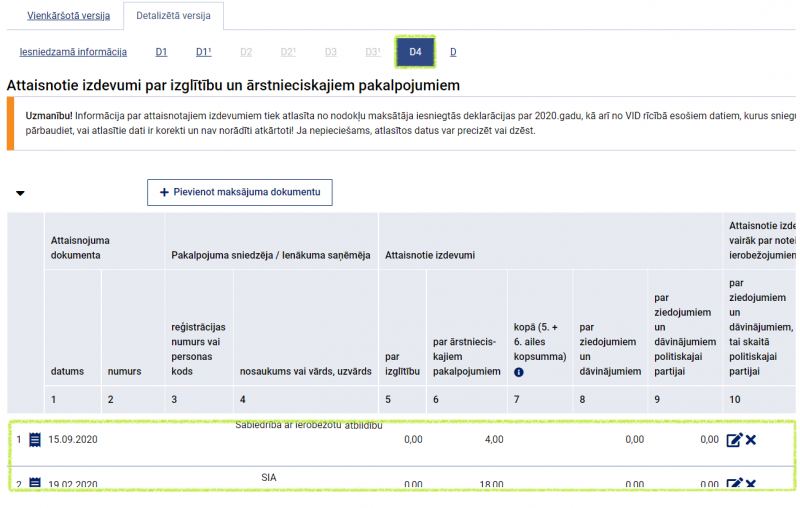Click the greyed-out D3 section link

[x=330, y=52]
